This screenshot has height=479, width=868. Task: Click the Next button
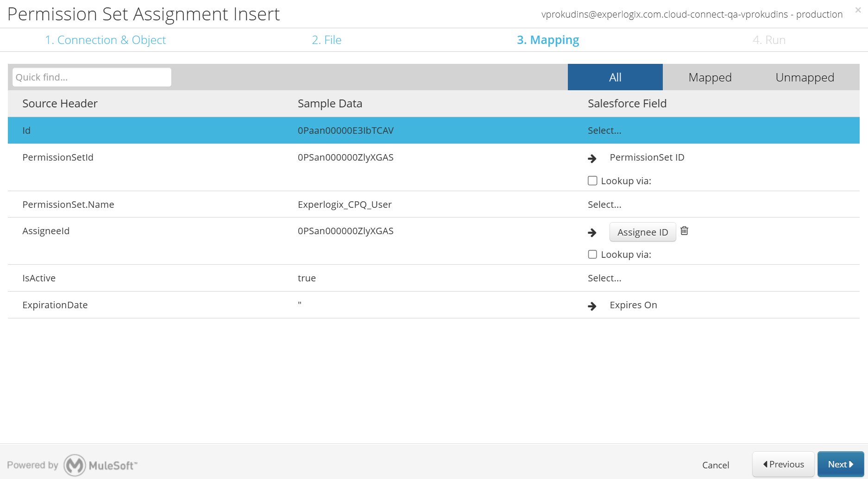coord(841,464)
